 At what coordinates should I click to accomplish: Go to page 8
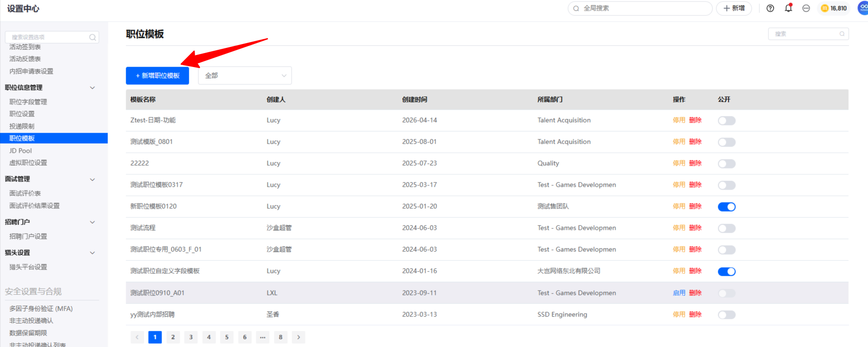pyautogui.click(x=281, y=337)
